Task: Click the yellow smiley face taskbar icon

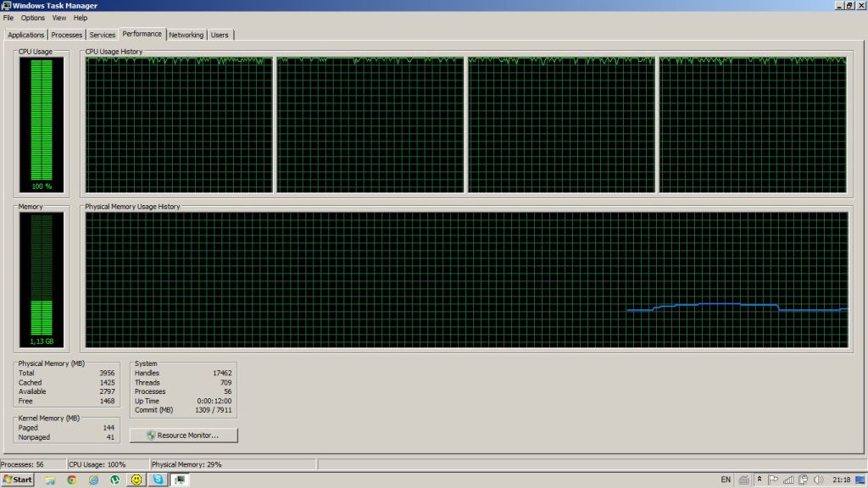Action: coord(136,480)
